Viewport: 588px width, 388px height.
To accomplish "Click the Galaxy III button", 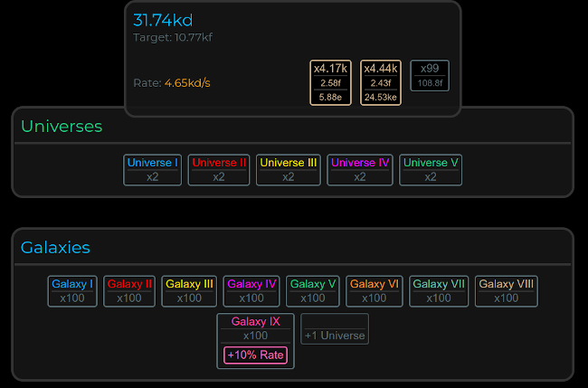I will [189, 291].
